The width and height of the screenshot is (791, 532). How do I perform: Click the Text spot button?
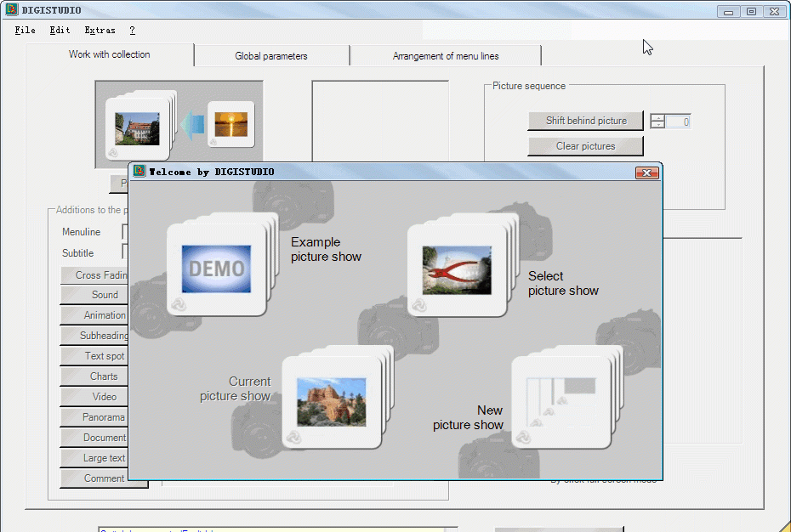[x=94, y=356]
